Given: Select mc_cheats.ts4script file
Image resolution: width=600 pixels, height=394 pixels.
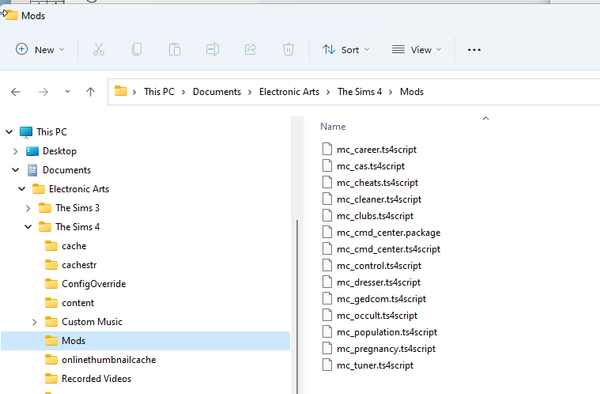Looking at the screenshot, I should [377, 183].
